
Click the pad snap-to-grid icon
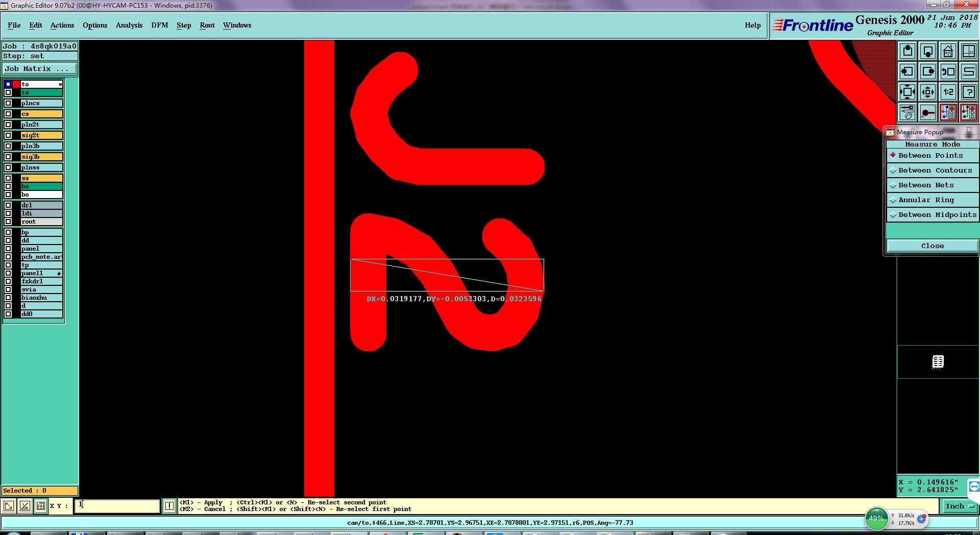tap(928, 112)
